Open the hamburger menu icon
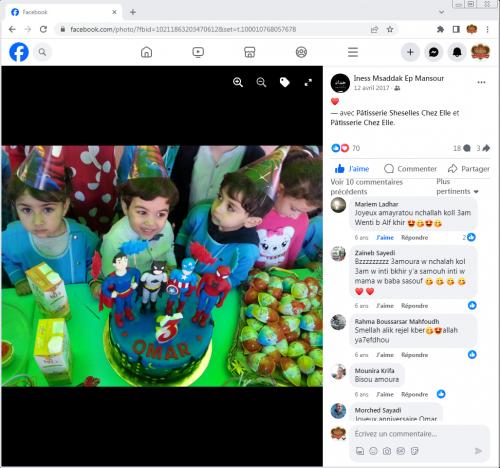The height and width of the screenshot is (468, 500). tap(353, 52)
